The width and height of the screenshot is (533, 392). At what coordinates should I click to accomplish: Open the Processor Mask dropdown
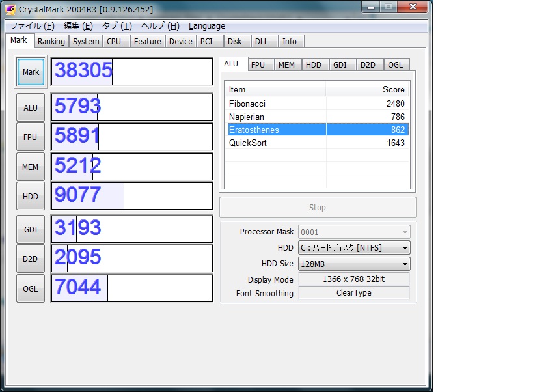[x=354, y=232]
